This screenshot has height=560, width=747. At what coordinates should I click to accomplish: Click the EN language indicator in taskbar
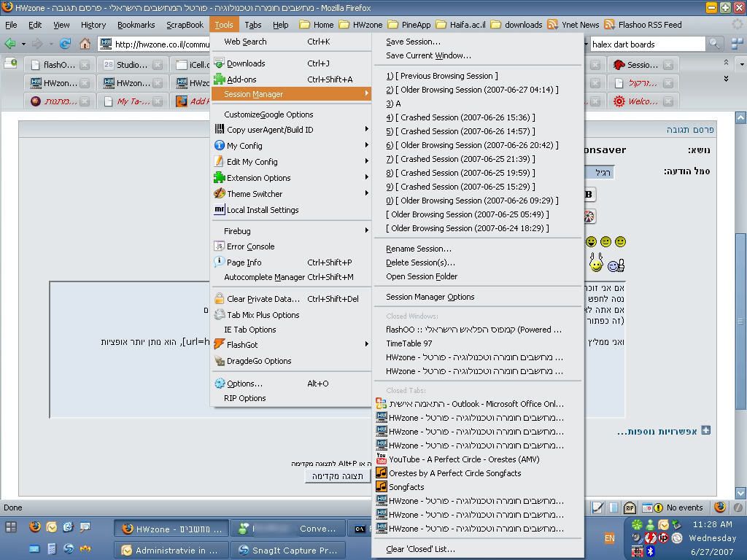coord(609,538)
